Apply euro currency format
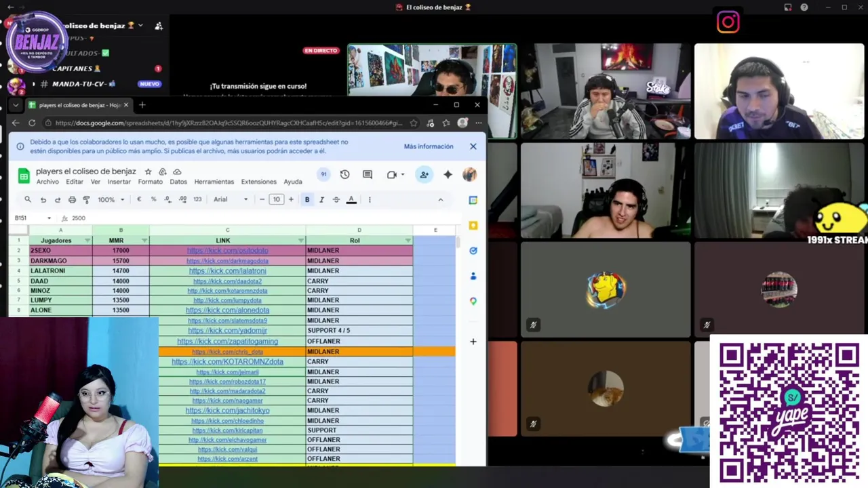Screen dimensions: 868x488 point(139,199)
